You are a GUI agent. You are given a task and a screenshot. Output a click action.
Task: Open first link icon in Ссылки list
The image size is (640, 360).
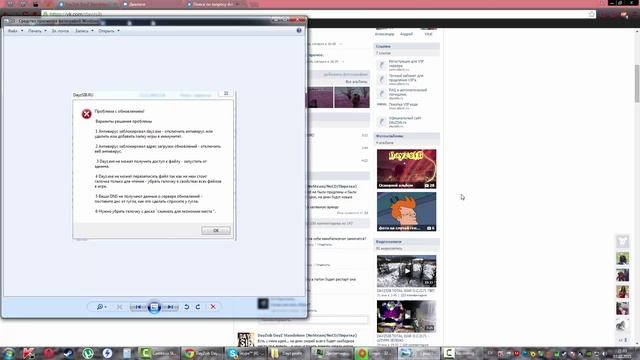pos(381,65)
